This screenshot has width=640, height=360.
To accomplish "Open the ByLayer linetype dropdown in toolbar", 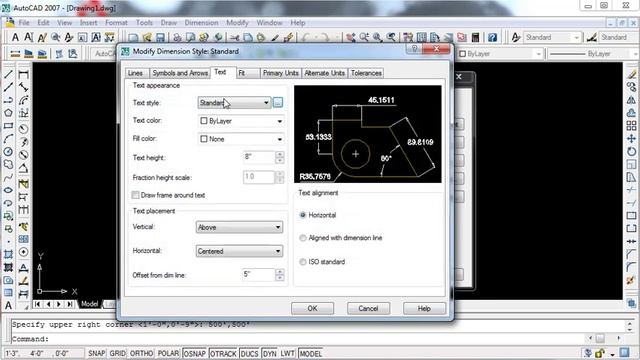I will (593, 54).
